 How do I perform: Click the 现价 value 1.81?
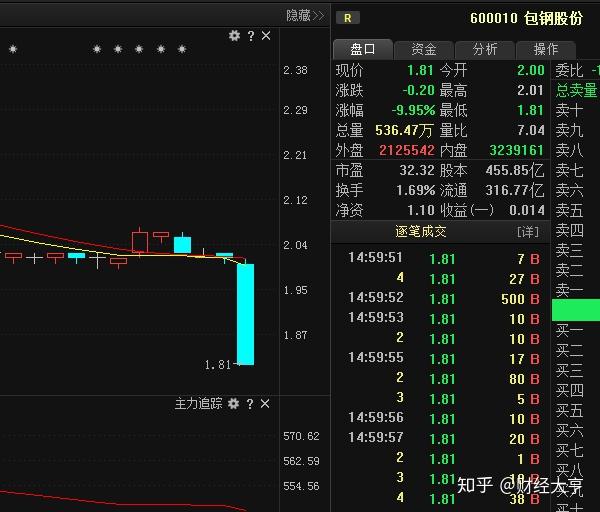(420, 70)
